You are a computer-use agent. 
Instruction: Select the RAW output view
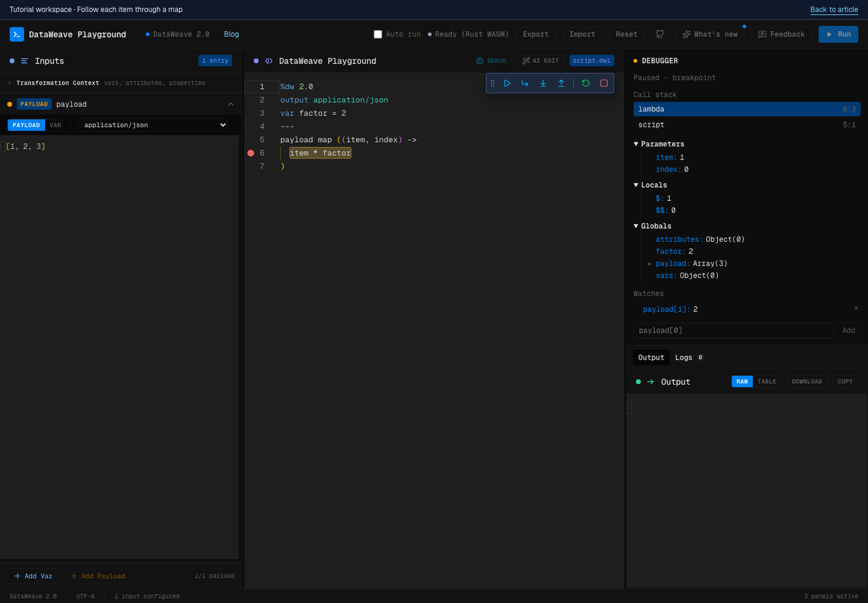pyautogui.click(x=742, y=382)
